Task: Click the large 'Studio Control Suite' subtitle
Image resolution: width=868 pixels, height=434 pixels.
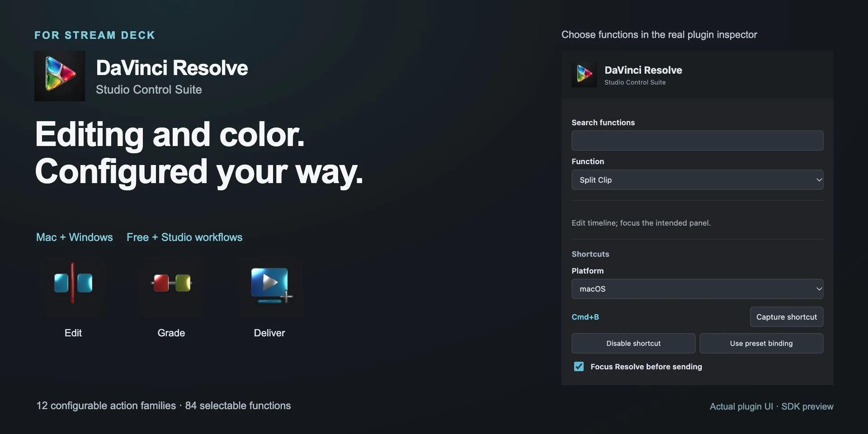Action: (149, 90)
